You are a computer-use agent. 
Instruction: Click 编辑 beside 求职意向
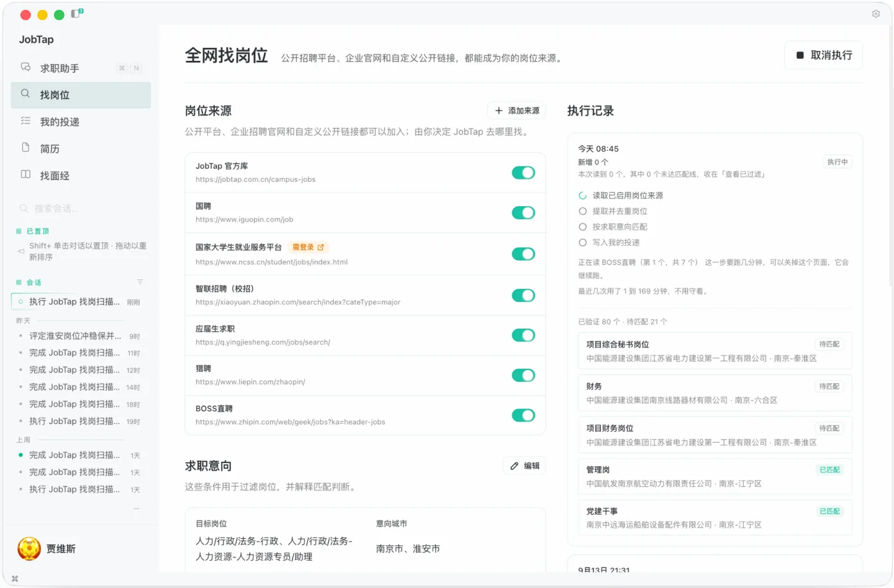click(x=525, y=466)
